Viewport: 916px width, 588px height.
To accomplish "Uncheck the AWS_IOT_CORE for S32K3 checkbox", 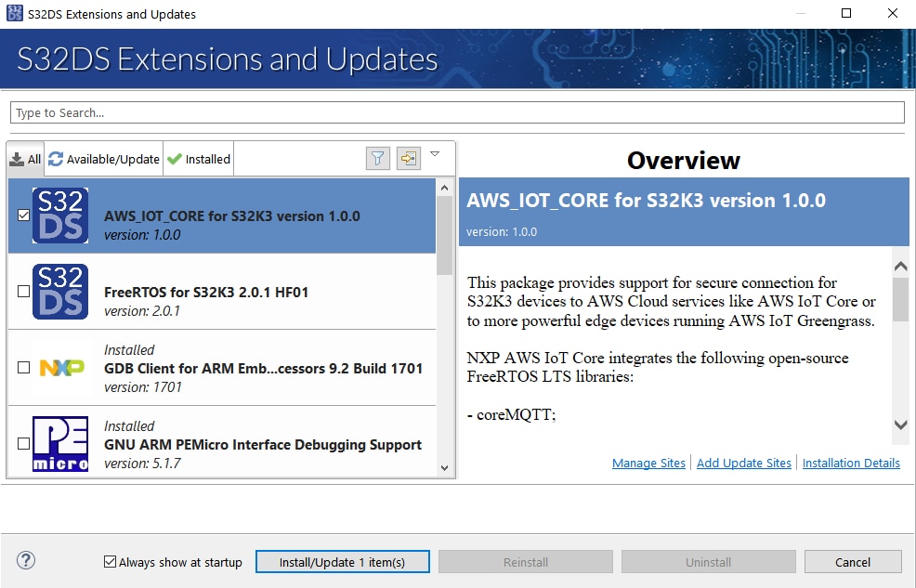I will click(x=23, y=216).
